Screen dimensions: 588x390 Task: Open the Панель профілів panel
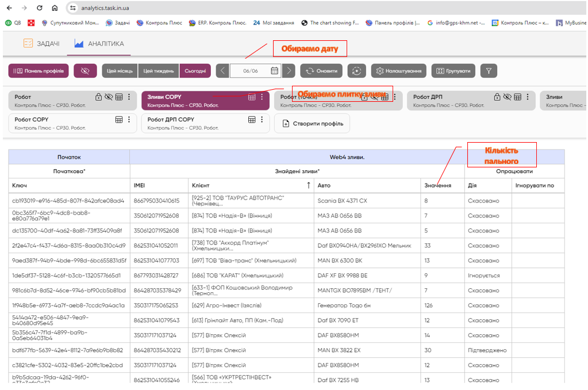(x=39, y=71)
